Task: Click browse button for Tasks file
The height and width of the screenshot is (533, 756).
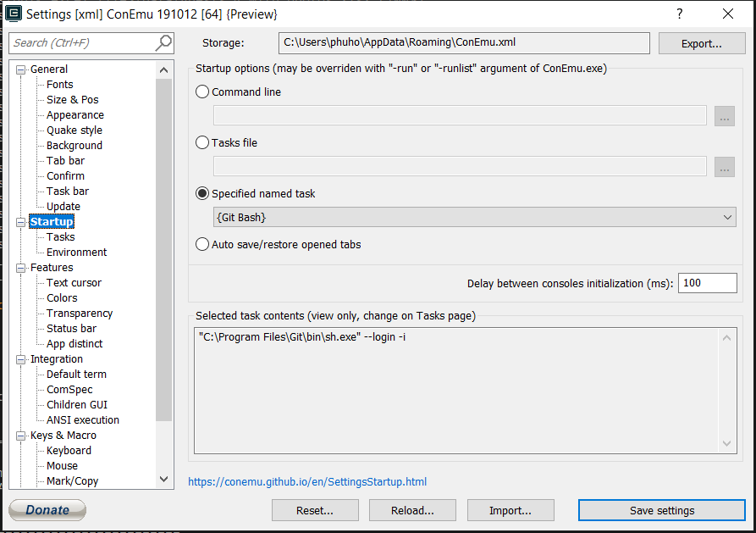Action: coord(724,167)
